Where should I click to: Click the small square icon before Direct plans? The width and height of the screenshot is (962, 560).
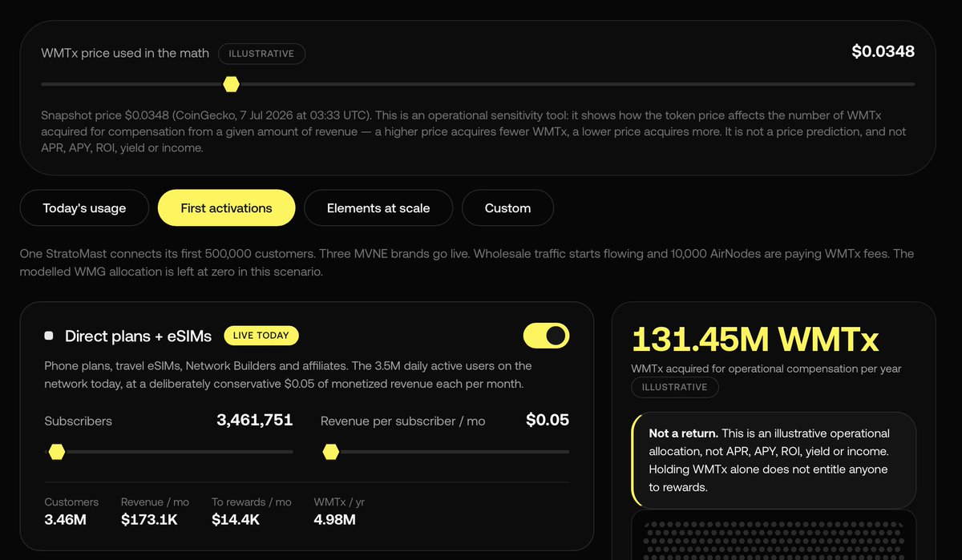point(49,336)
